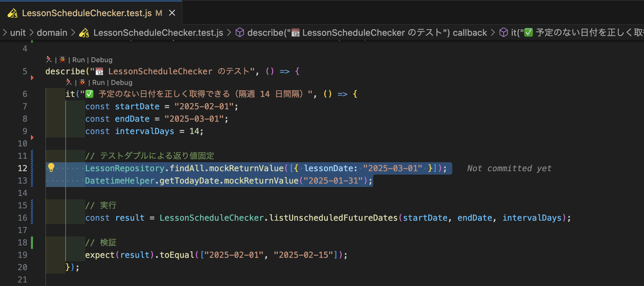
Task: Open the it("✅ 予定のない…") breadcrumb symbol
Action: (x=577, y=33)
